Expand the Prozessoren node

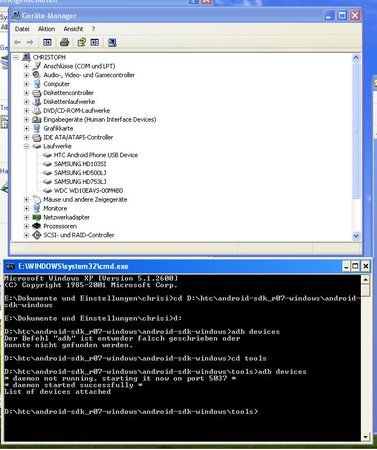(x=26, y=226)
